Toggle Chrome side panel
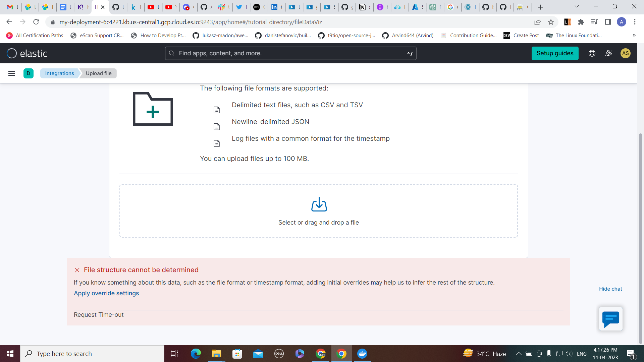 pos(607,22)
